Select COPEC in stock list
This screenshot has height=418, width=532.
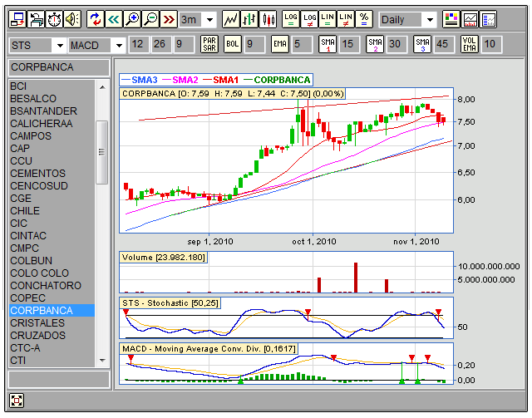(52, 298)
